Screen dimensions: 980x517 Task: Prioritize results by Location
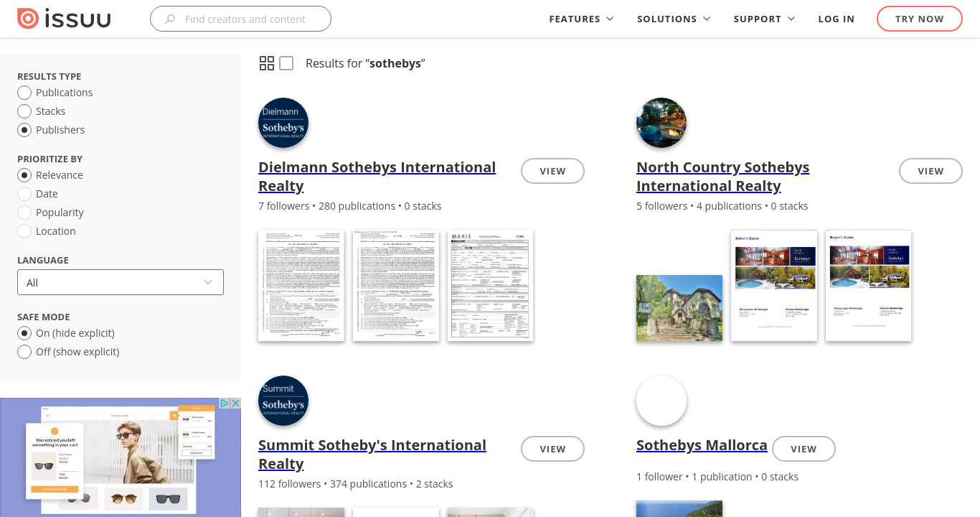pos(24,231)
